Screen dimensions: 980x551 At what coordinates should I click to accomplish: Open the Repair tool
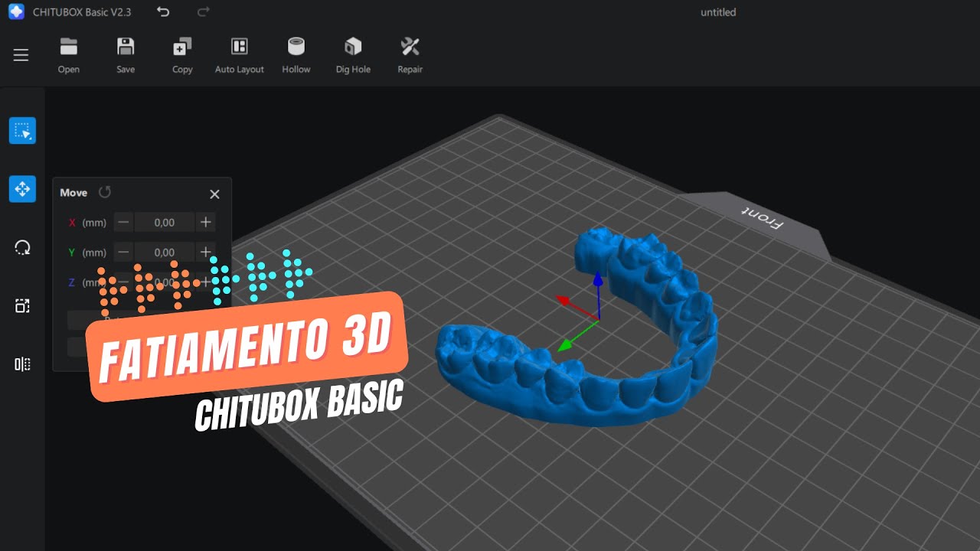coord(410,55)
